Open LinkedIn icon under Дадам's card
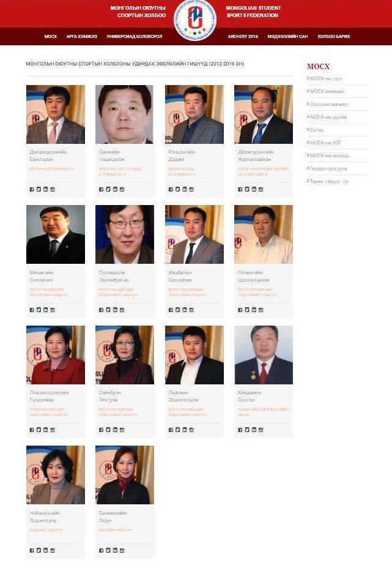392x579 pixels. [x=185, y=189]
